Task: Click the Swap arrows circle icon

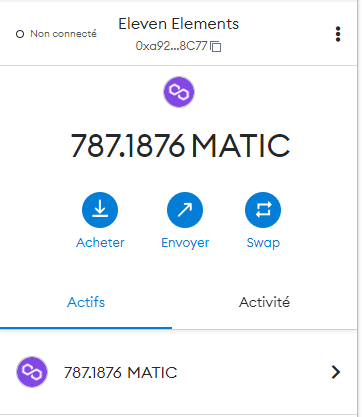Action: (263, 210)
